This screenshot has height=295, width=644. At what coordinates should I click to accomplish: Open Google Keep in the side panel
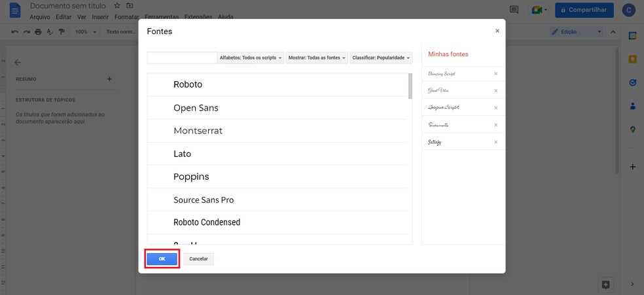632,59
